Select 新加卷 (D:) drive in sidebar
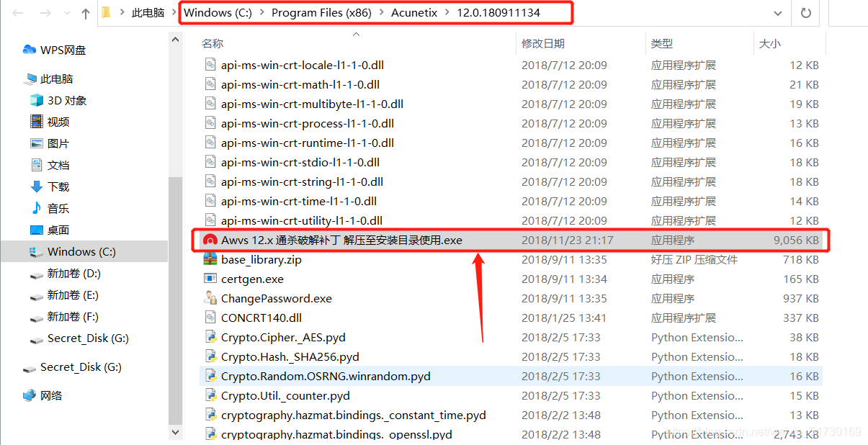Image resolution: width=868 pixels, height=445 pixels. tap(73, 274)
